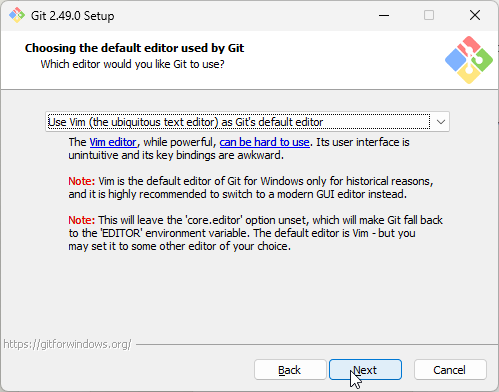Go back with the Back button
This screenshot has width=499, height=392.
pyautogui.click(x=290, y=370)
